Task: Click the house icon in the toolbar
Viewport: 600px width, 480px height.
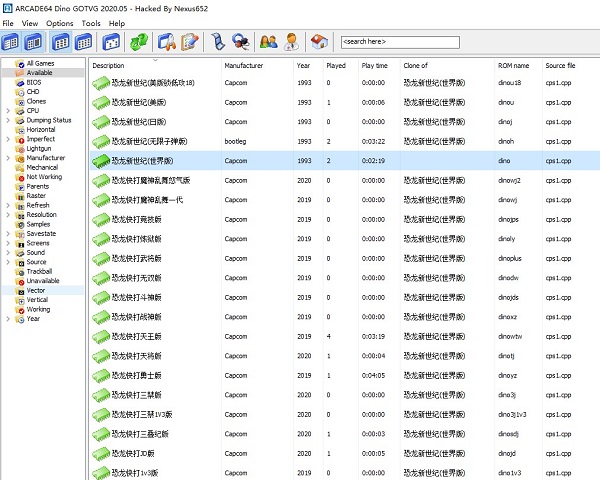Action: point(319,42)
